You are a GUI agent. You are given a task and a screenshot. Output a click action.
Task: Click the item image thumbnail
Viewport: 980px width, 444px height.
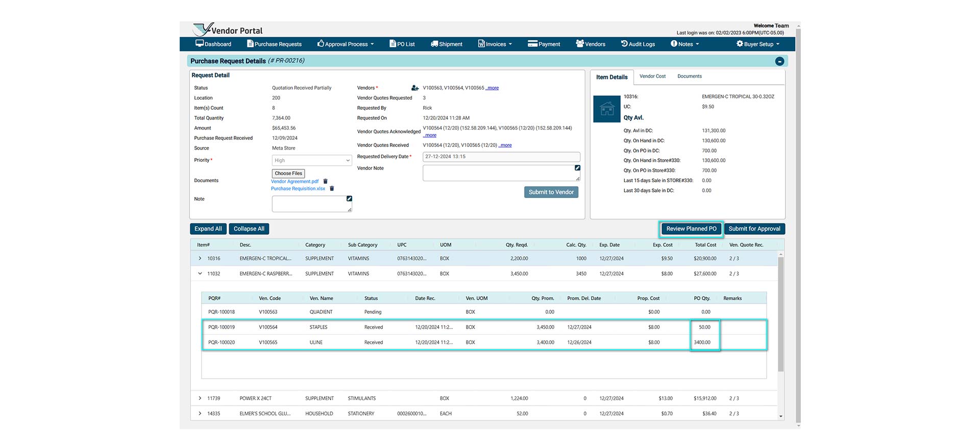tap(607, 109)
